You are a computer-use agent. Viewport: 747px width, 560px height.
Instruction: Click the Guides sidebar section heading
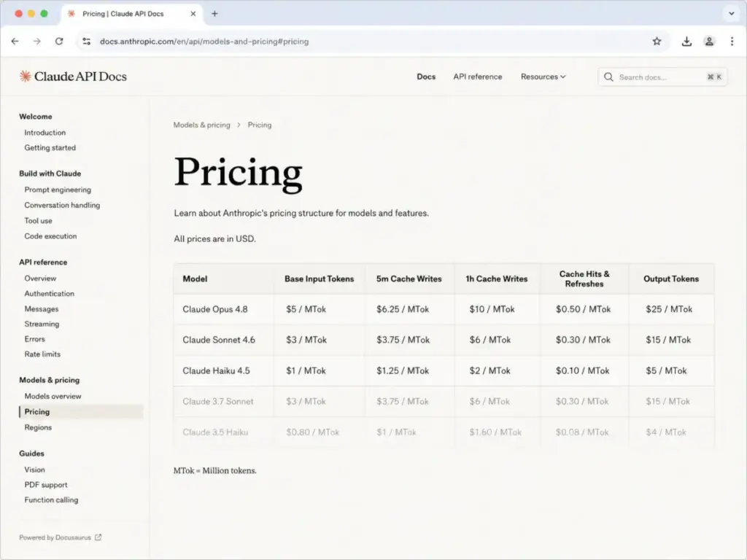[x=31, y=454]
